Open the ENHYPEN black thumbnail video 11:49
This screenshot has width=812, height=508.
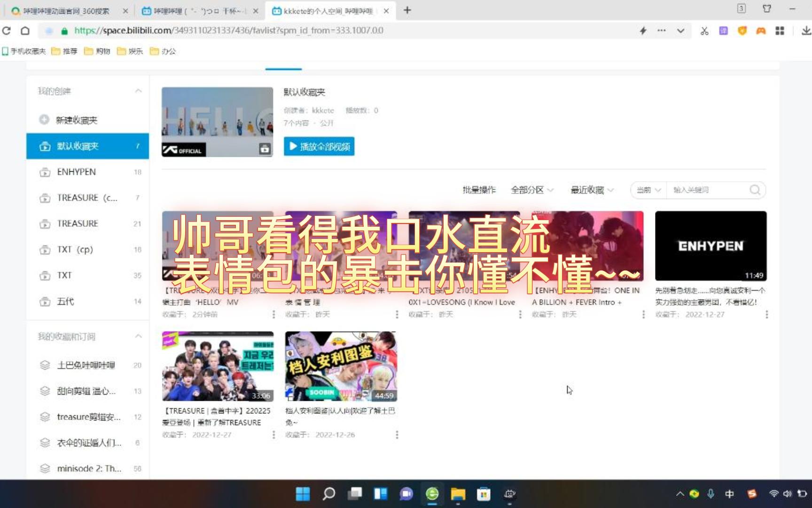710,246
